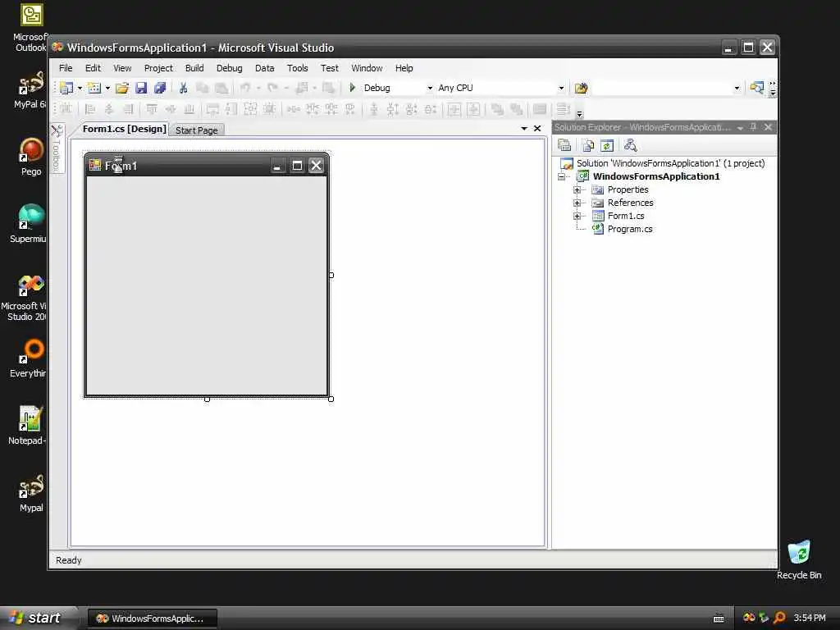The image size is (840, 630).
Task: Click the Make Same Width layout icon
Action: (x=212, y=109)
